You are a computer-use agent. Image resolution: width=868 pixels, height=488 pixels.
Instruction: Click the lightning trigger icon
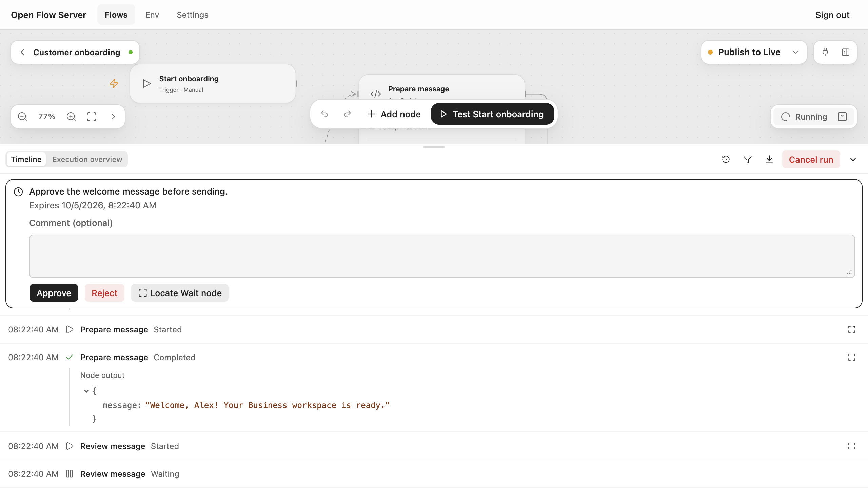coord(114,83)
